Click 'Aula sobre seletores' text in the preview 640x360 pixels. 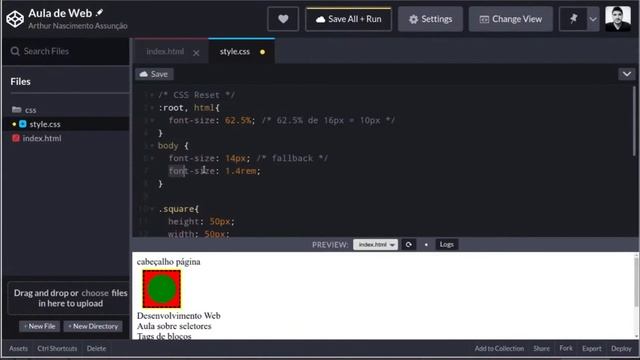coord(174,326)
